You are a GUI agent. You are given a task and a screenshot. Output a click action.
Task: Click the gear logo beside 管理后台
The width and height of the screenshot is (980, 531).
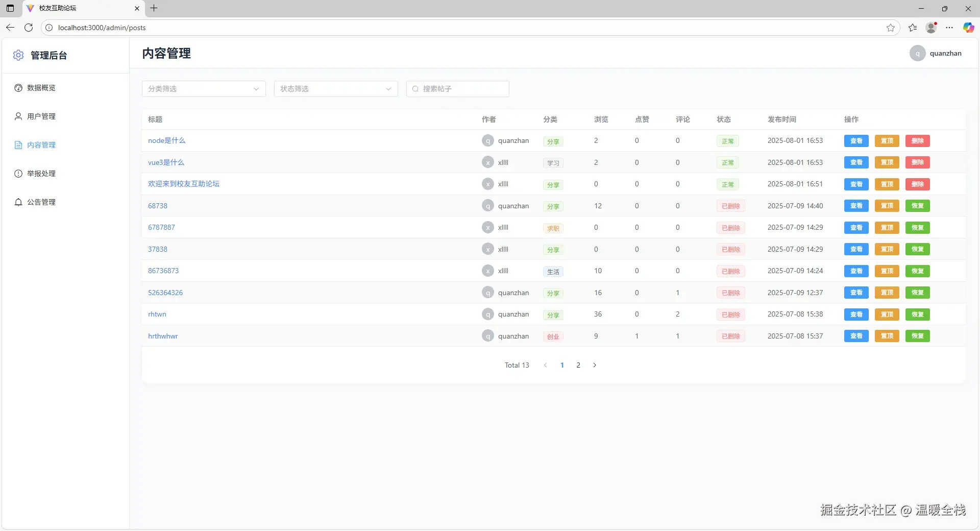[18, 55]
